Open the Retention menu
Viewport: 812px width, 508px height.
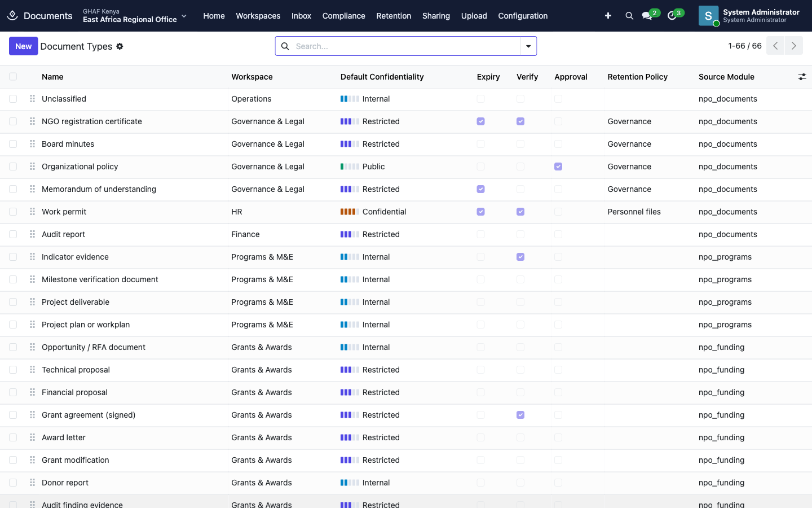(394, 16)
